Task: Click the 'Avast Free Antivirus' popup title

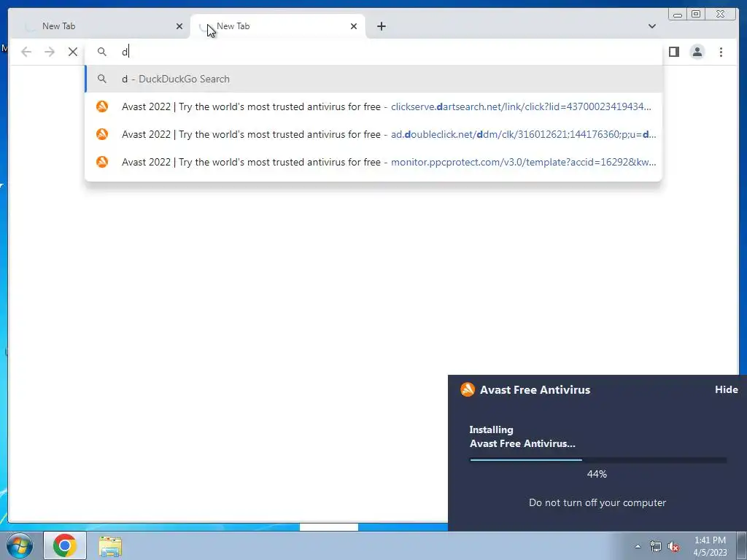Action: pyautogui.click(x=535, y=389)
